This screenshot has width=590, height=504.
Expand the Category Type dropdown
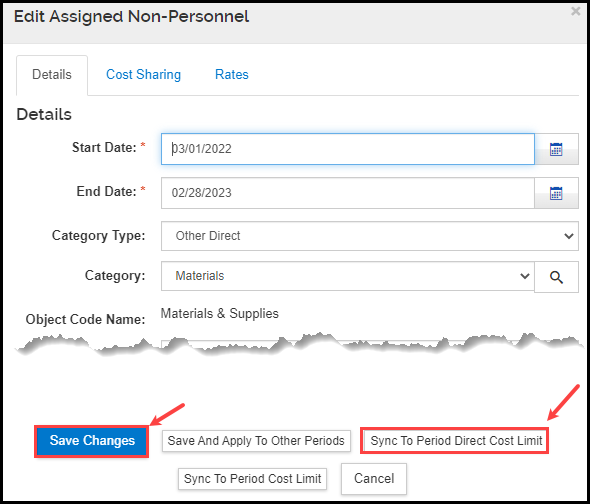(370, 236)
